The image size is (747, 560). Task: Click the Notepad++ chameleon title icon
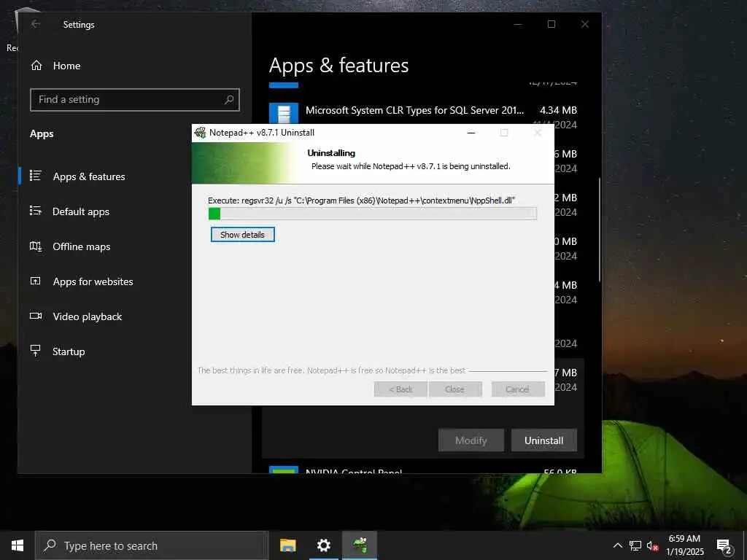(200, 133)
